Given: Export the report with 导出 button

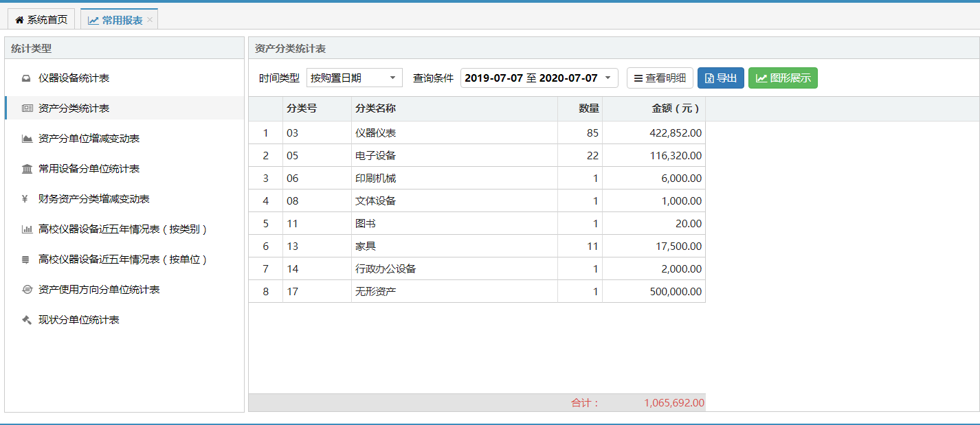Looking at the screenshot, I should 720,78.
